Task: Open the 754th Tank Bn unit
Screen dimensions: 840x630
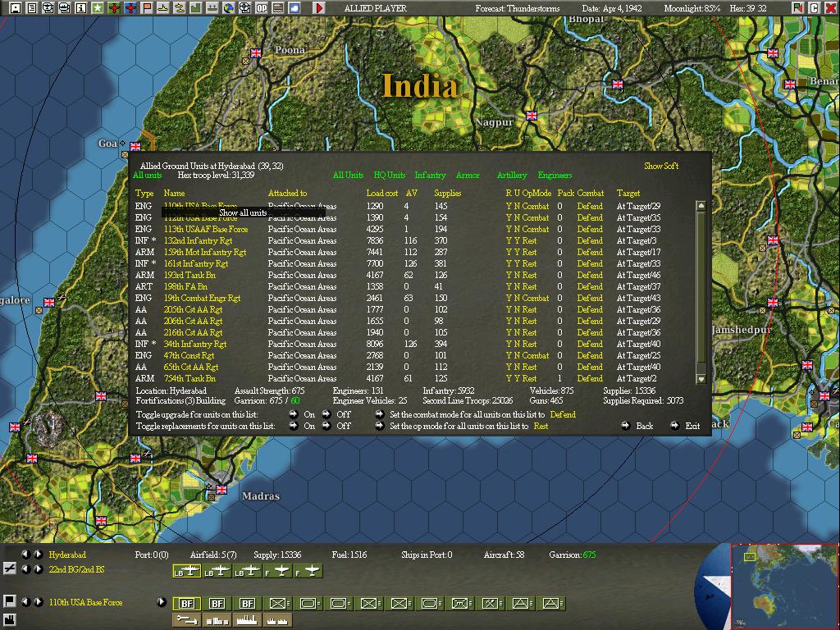Action: click(x=189, y=378)
